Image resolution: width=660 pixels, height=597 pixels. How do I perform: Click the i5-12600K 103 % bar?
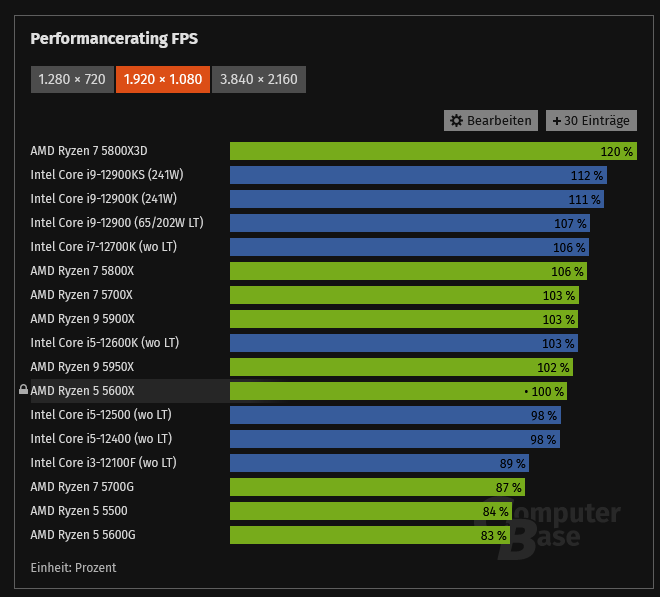coord(404,343)
